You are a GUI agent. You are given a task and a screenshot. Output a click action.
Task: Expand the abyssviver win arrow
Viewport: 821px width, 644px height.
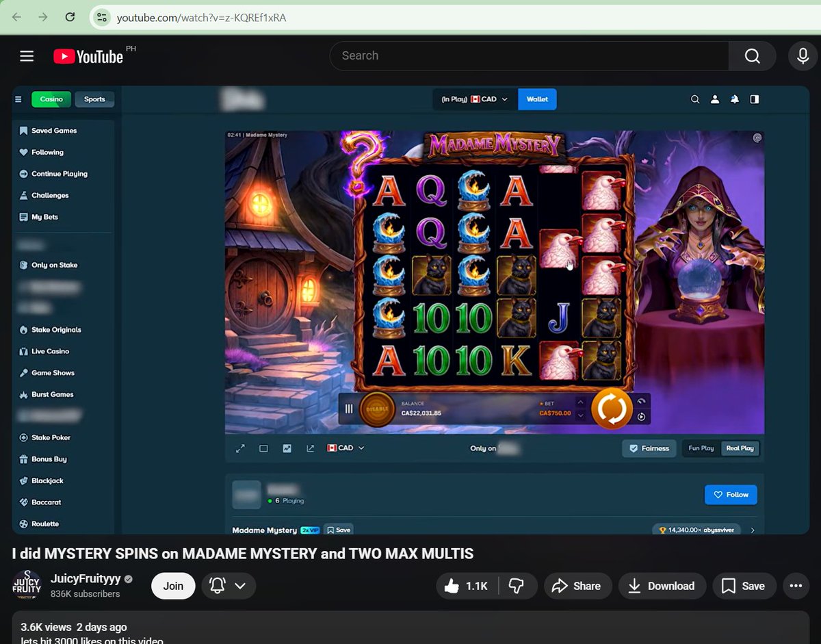pyautogui.click(x=753, y=530)
